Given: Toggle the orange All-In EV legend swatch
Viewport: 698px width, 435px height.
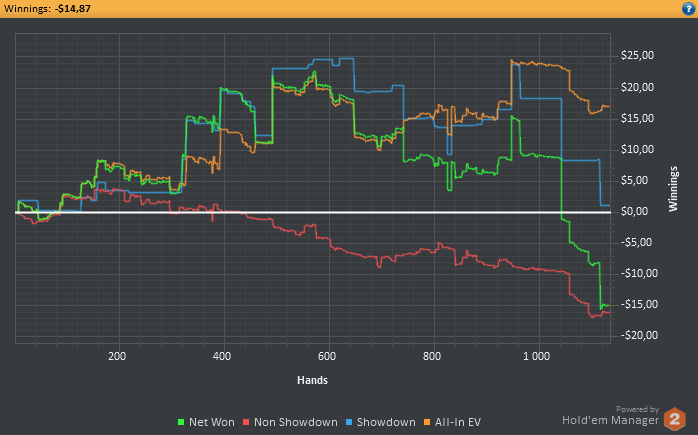Looking at the screenshot, I should coord(427,422).
